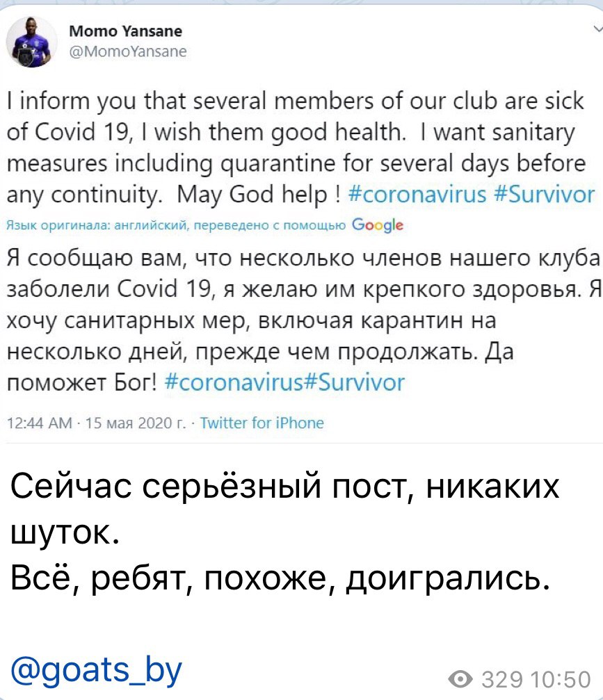Open the @goats_by channel link
Image resolution: width=603 pixels, height=700 pixels.
pos(97,669)
